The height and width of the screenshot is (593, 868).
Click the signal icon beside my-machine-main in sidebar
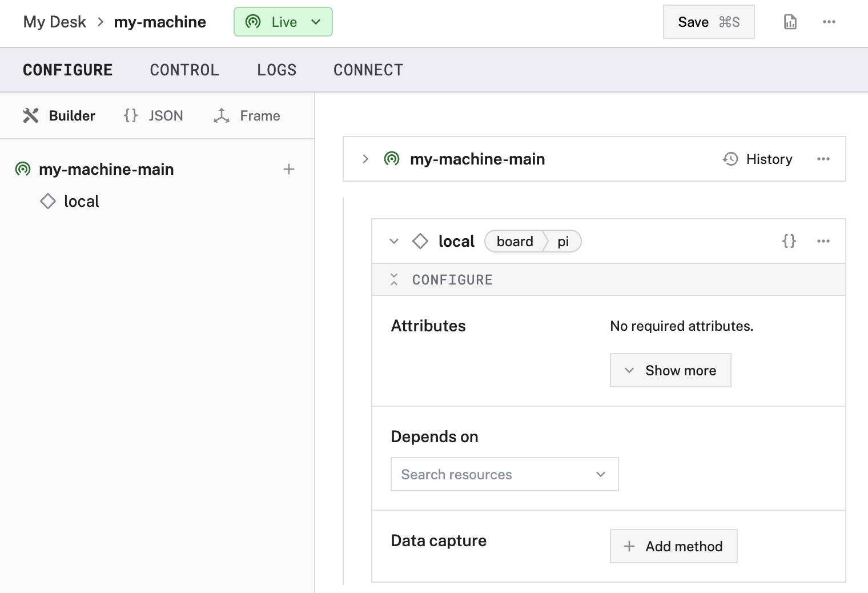23,169
